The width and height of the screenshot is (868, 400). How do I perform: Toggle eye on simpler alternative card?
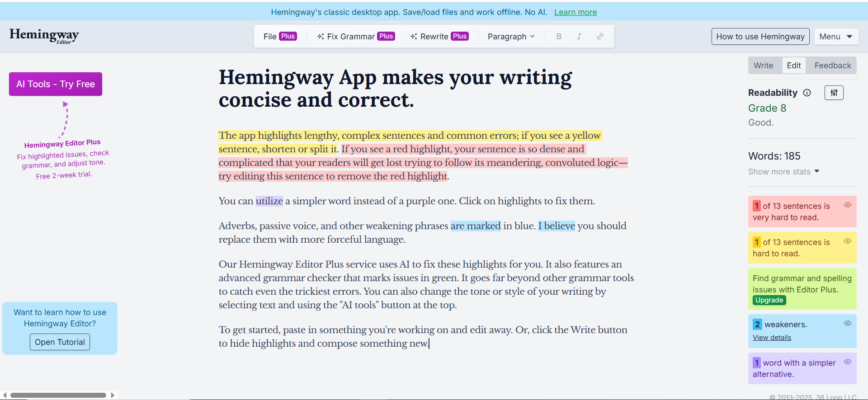tap(848, 362)
